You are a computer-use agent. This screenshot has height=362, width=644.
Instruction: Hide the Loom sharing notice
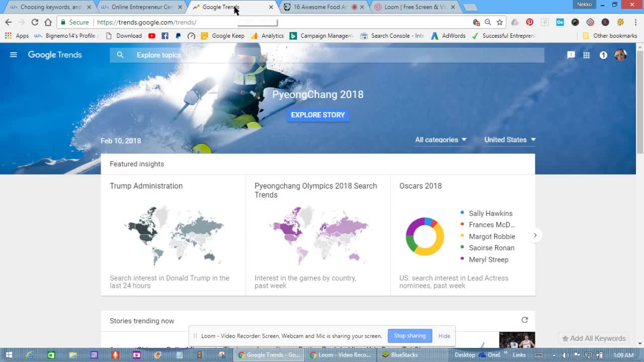pyautogui.click(x=444, y=336)
